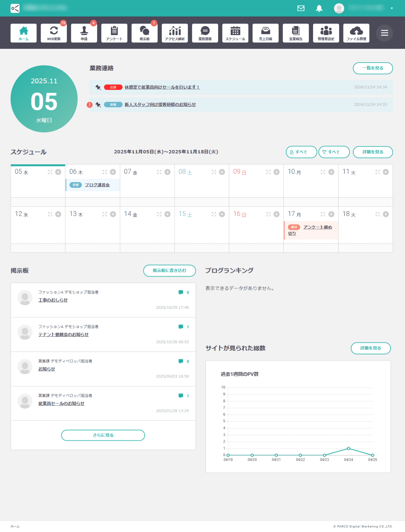Open 新人スタッフ向け接客研修のお知らせ notice

160,105
